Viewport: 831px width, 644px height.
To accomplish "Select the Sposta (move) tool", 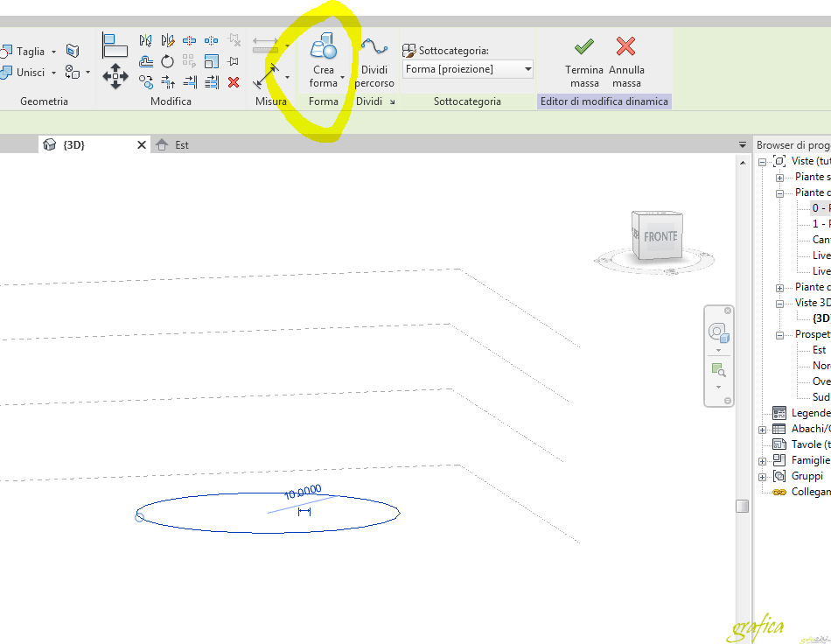I will click(x=115, y=76).
